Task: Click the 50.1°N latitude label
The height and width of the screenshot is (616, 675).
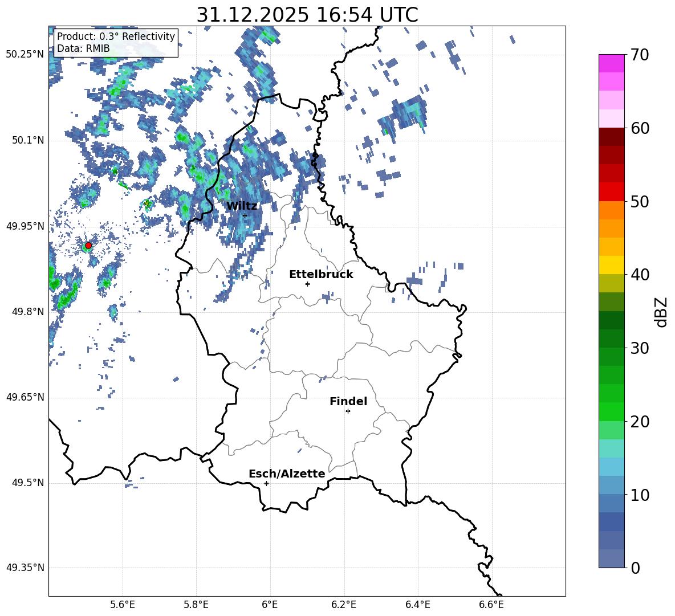Action: coord(28,140)
